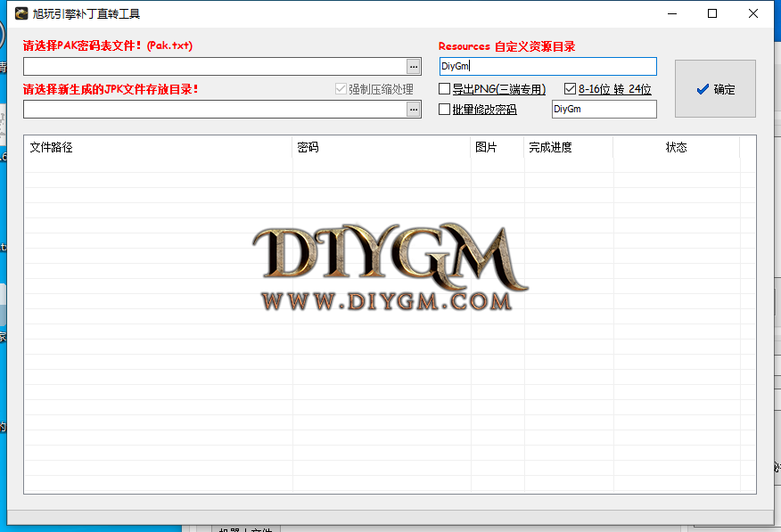Image resolution: width=781 pixels, height=532 pixels.
Task: Close the 旭玩引擎补丁直转工具 window
Action: (x=753, y=13)
